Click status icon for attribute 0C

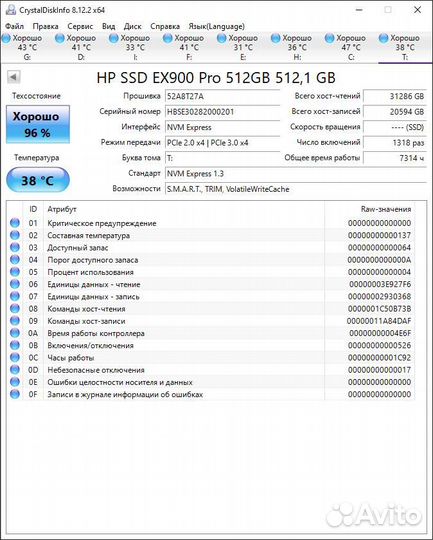click(15, 357)
